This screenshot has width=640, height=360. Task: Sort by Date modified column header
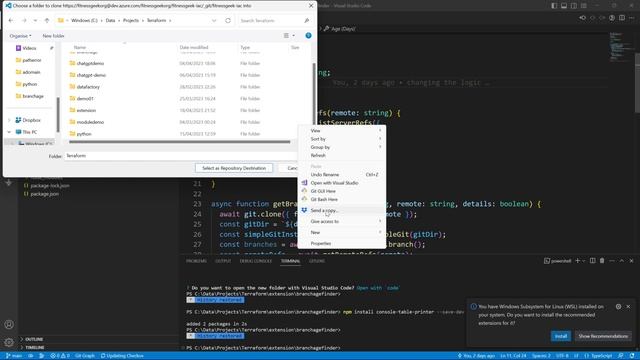(x=194, y=48)
